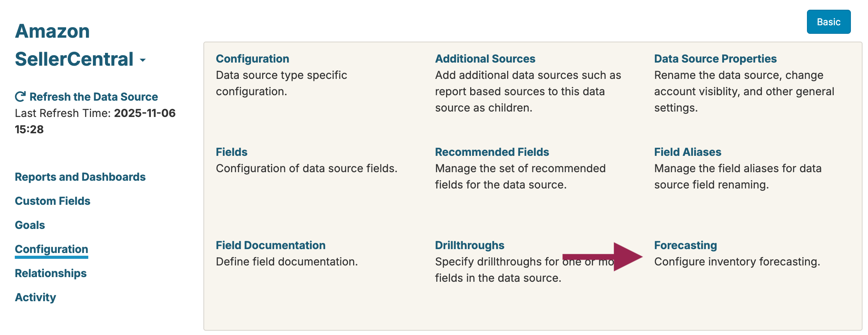Open Additional Sources settings

click(485, 59)
